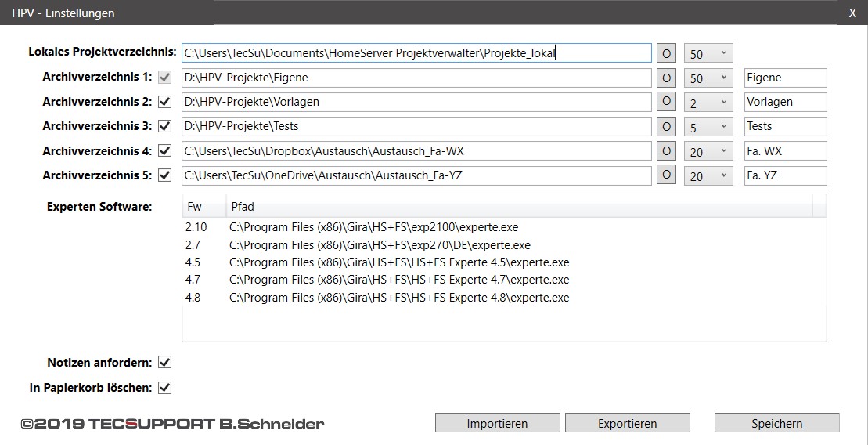The height and width of the screenshot is (445, 868).
Task: Open browse button for Archivverzeichnis 5
Action: [666, 175]
